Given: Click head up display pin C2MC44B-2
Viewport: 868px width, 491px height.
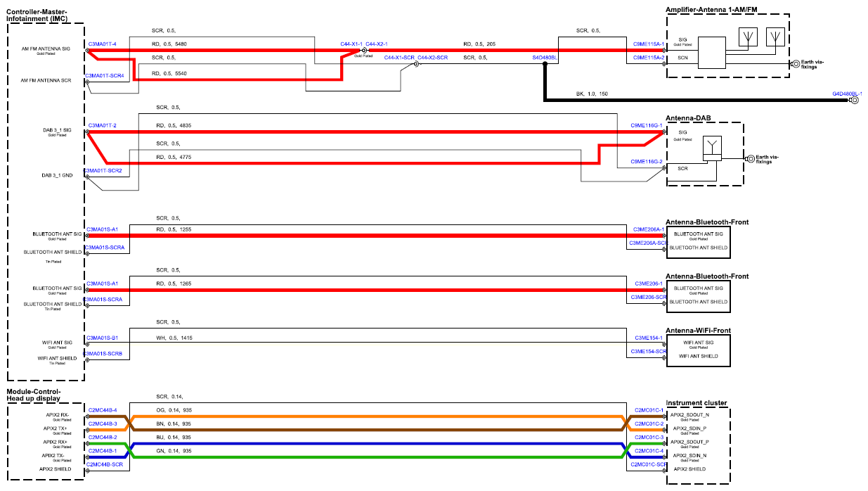Looking at the screenshot, I should (103, 437).
